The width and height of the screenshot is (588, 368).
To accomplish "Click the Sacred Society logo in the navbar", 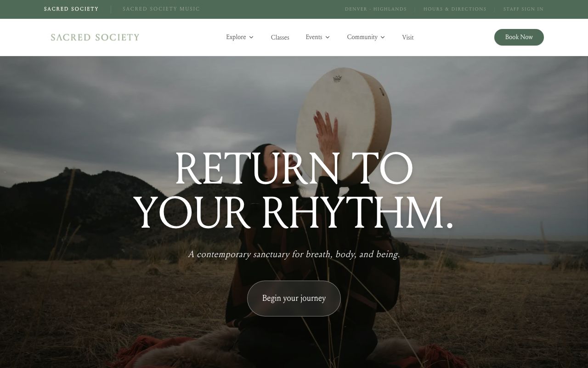I will pyautogui.click(x=95, y=37).
